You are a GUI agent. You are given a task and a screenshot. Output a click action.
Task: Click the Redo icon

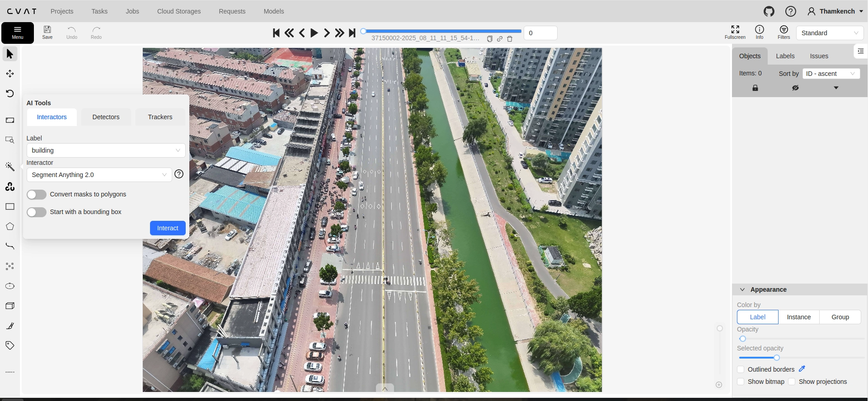coord(96,33)
